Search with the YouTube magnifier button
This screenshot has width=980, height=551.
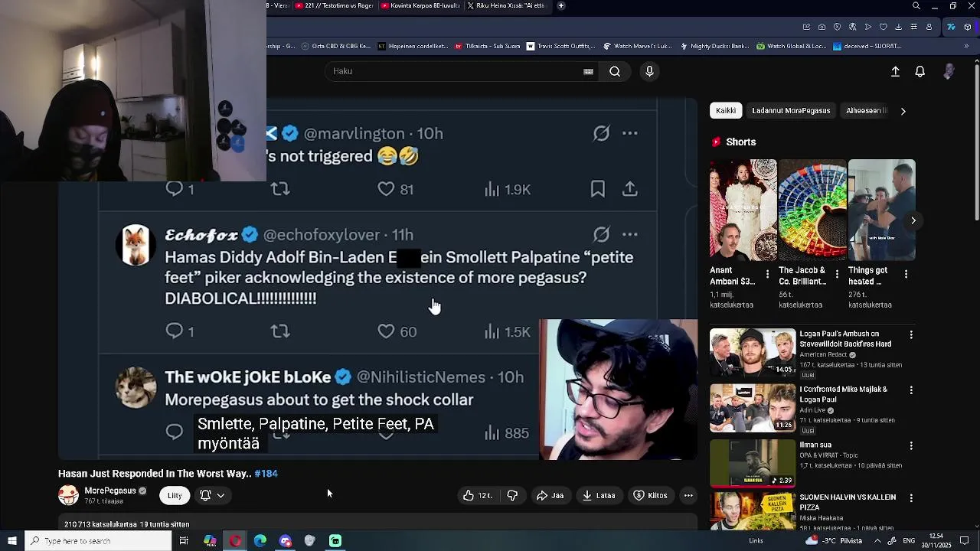615,71
